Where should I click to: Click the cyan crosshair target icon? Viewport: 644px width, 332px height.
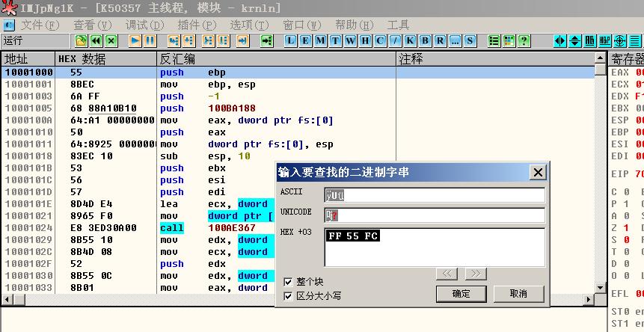point(620,40)
